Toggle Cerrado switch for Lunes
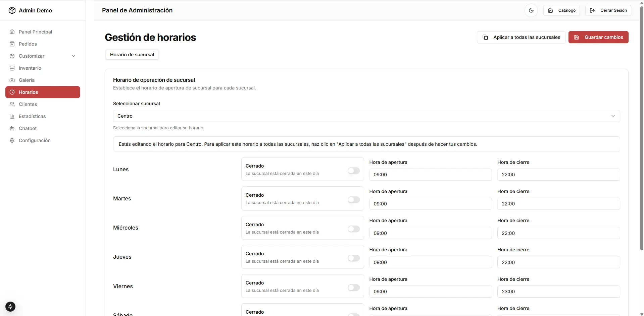Viewport: 644px width, 316px height. click(x=353, y=171)
